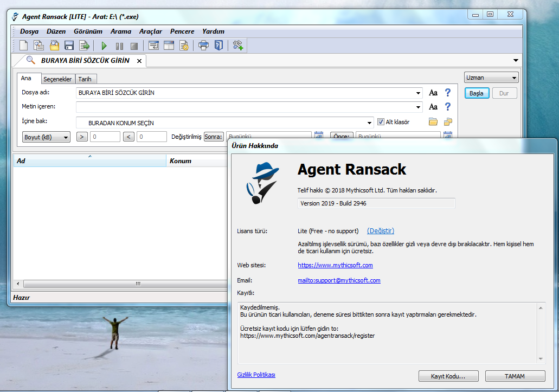Click the Version 2019 - Build 2946 field

point(376,203)
